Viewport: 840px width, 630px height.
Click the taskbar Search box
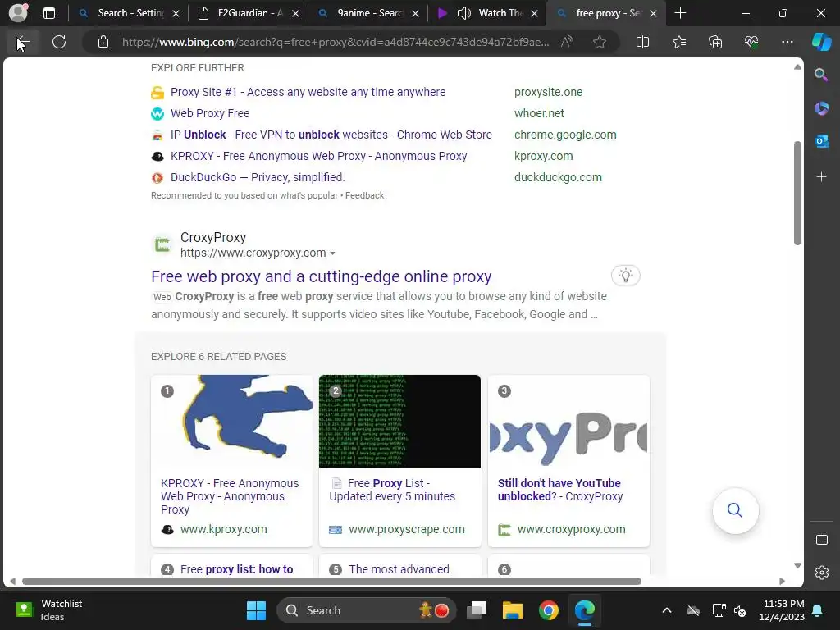pyautogui.click(x=367, y=610)
